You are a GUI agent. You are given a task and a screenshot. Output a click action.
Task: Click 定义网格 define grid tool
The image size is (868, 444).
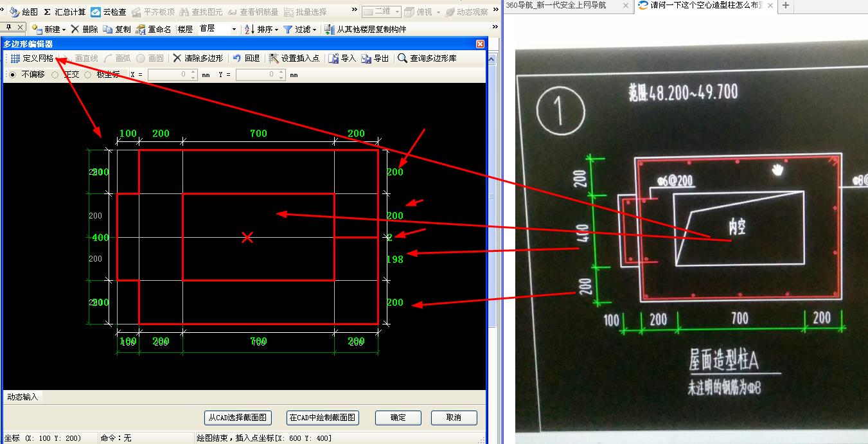click(32, 58)
